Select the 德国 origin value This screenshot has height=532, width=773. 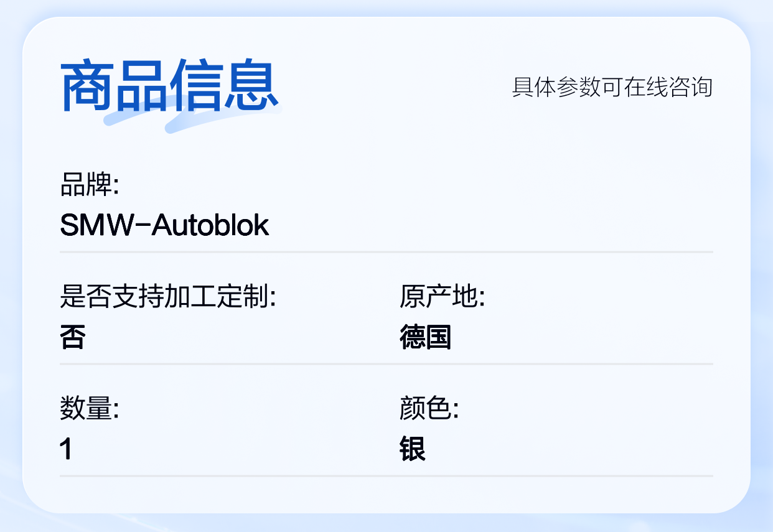point(425,337)
